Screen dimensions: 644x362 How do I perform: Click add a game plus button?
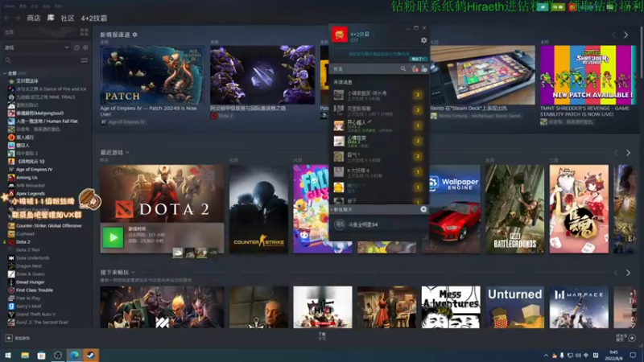(9, 338)
